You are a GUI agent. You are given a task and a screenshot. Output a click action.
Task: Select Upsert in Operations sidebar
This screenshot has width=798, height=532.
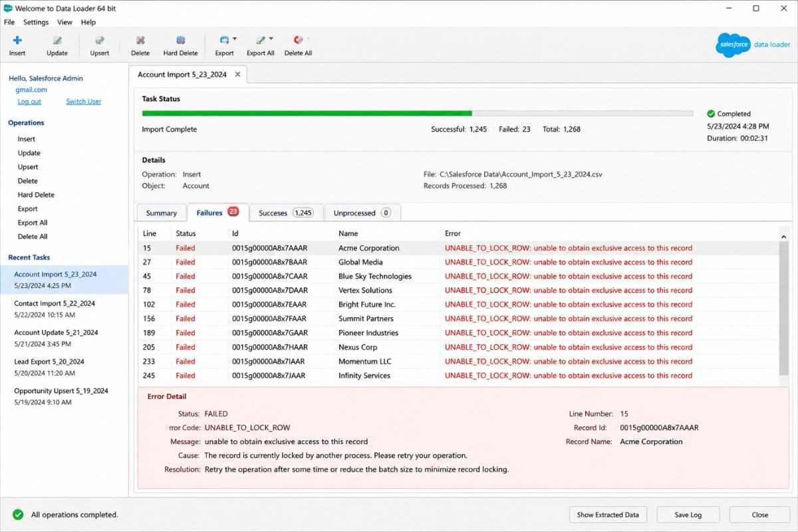pyautogui.click(x=28, y=167)
